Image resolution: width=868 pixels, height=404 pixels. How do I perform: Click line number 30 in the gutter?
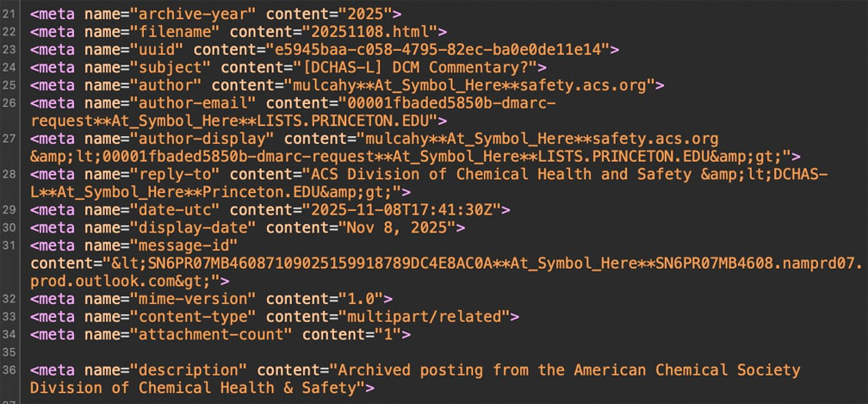[9, 227]
